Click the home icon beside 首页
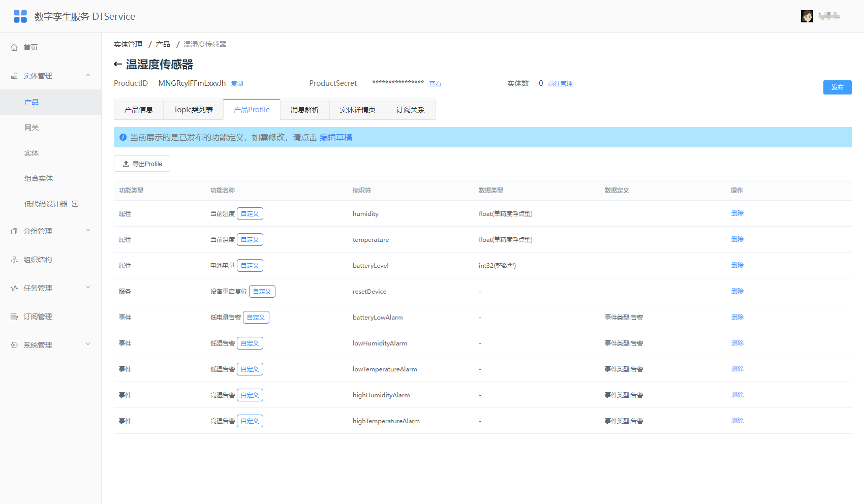This screenshot has height=504, width=864. [x=14, y=47]
